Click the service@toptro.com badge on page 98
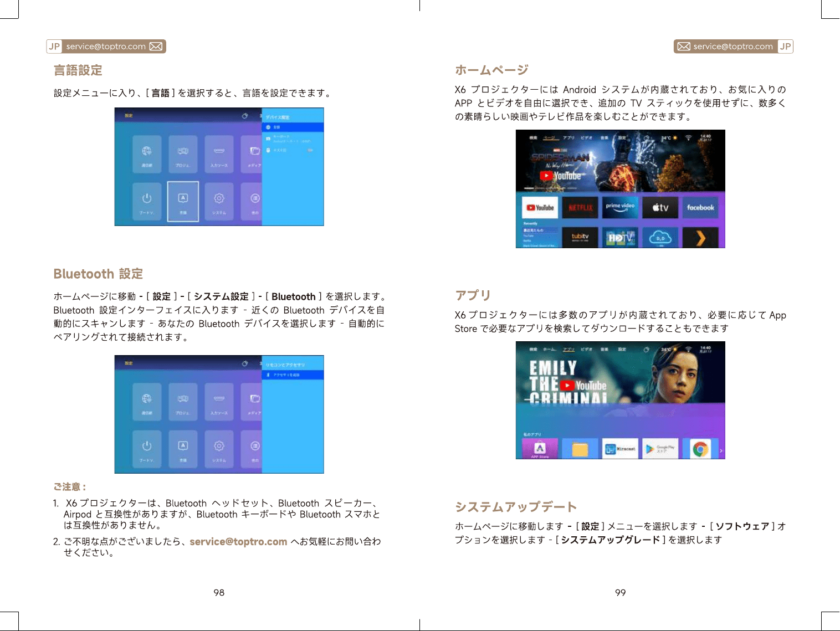The height and width of the screenshot is (631, 840). pyautogui.click(x=106, y=47)
